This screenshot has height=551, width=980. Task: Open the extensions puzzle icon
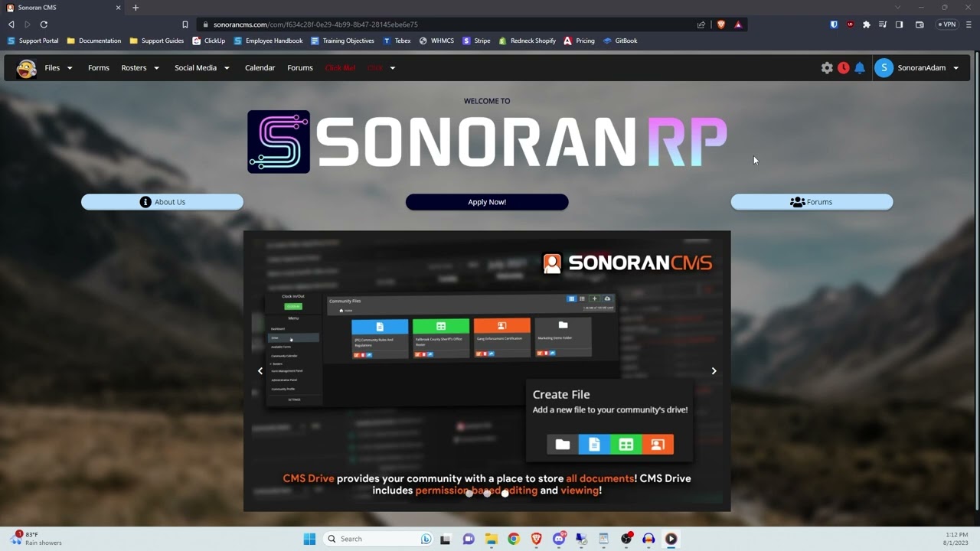point(866,24)
